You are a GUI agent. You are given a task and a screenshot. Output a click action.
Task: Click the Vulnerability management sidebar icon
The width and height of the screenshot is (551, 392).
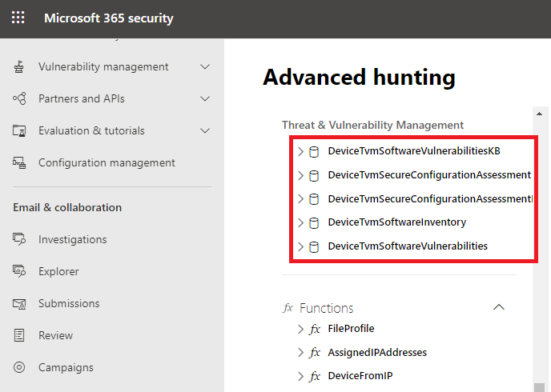(19, 66)
